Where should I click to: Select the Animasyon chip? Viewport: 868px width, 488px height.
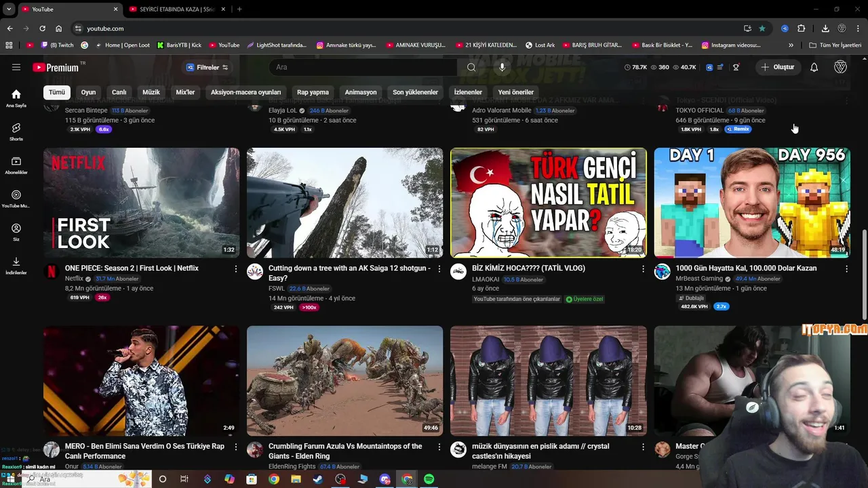pyautogui.click(x=361, y=92)
